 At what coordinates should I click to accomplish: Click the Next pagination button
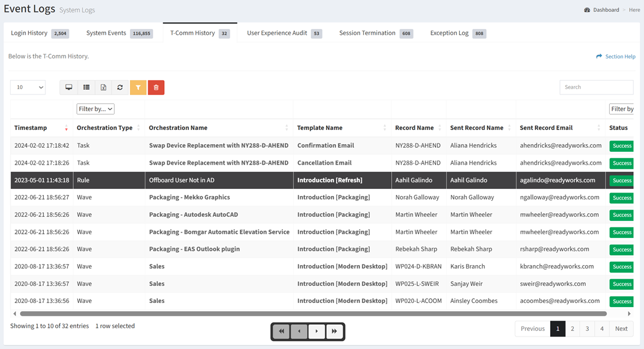(621, 329)
